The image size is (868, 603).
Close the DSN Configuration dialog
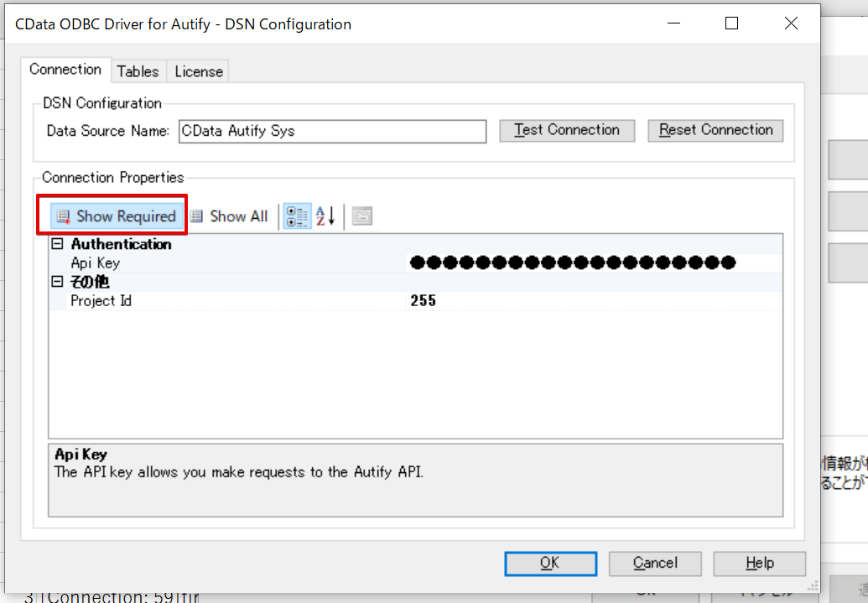[791, 23]
